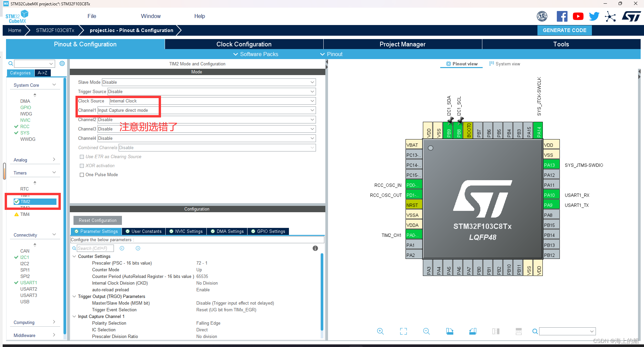644x347 pixels.
Task: Rotate the chip view counterclockwise
Action: [473, 331]
